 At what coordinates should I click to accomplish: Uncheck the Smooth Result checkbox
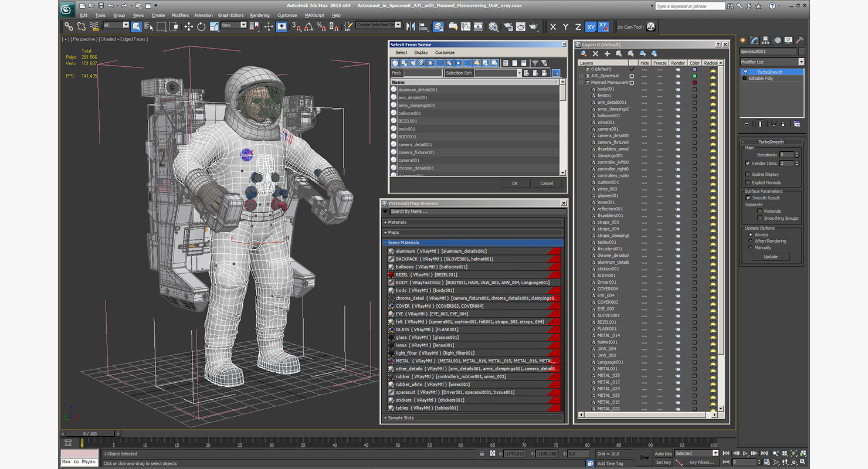pos(748,198)
